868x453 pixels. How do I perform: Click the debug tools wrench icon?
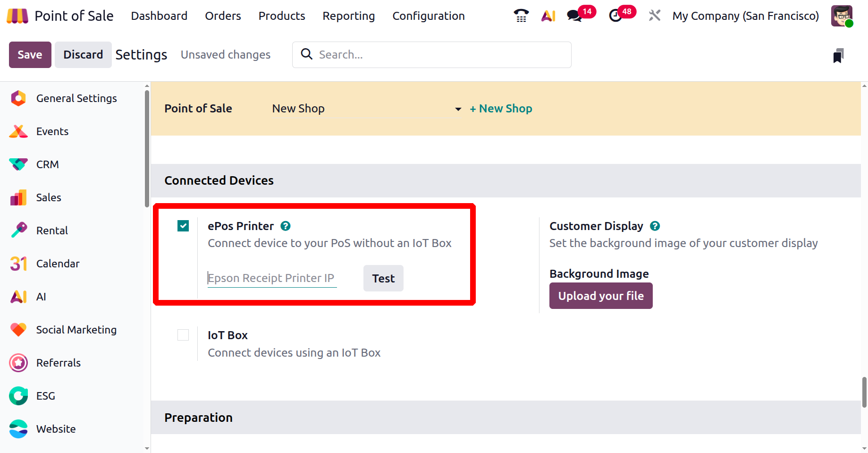[x=654, y=16]
